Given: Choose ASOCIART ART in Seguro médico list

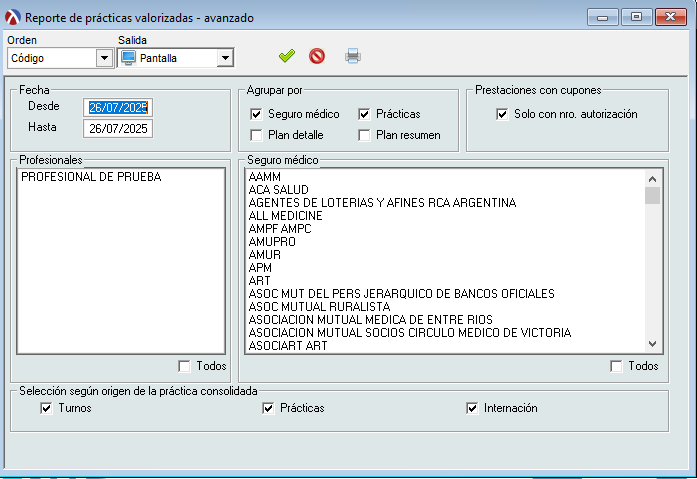Looking at the screenshot, I should [x=288, y=346].
